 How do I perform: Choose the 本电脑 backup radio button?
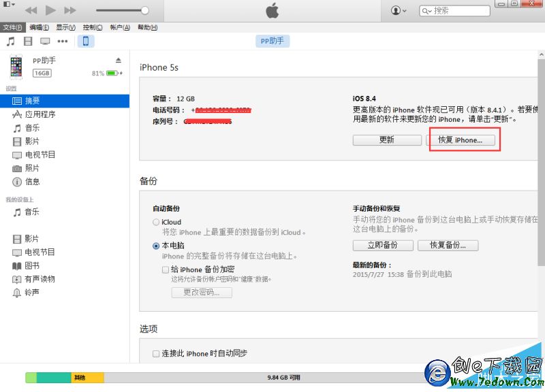[156, 246]
